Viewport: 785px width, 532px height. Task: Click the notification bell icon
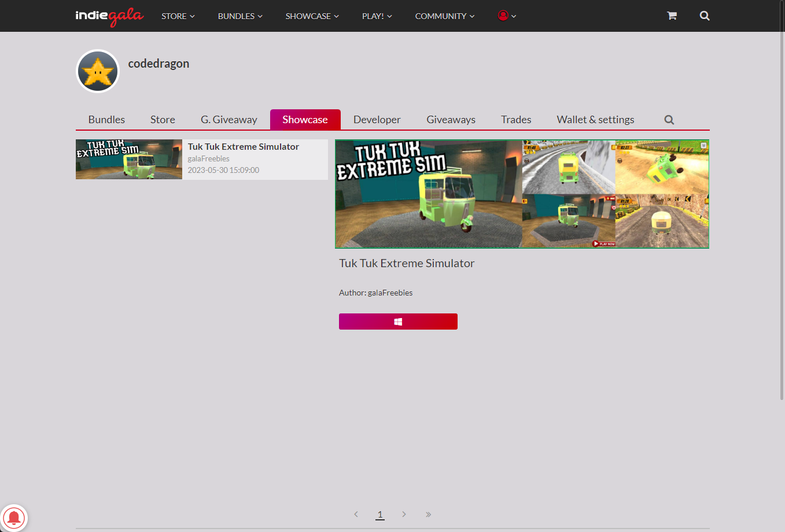14,518
